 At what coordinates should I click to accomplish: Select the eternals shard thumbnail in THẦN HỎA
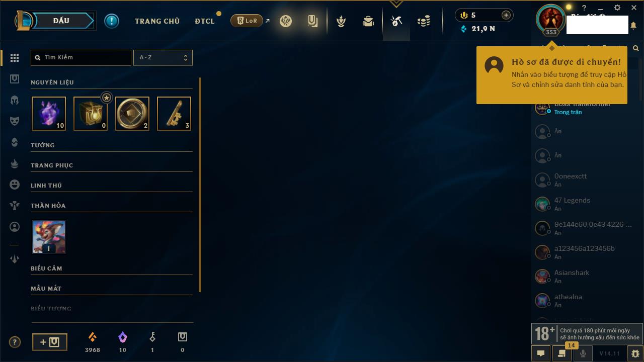click(x=49, y=237)
